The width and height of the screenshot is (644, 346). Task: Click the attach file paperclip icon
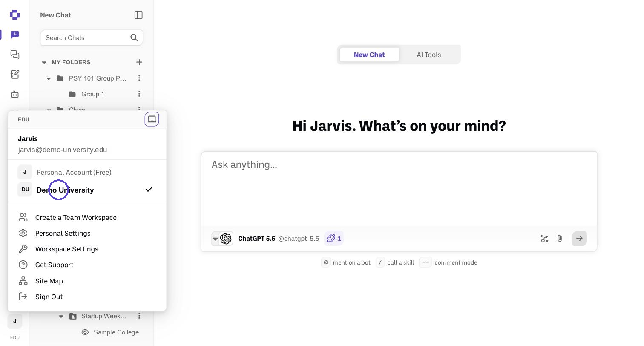pos(560,239)
